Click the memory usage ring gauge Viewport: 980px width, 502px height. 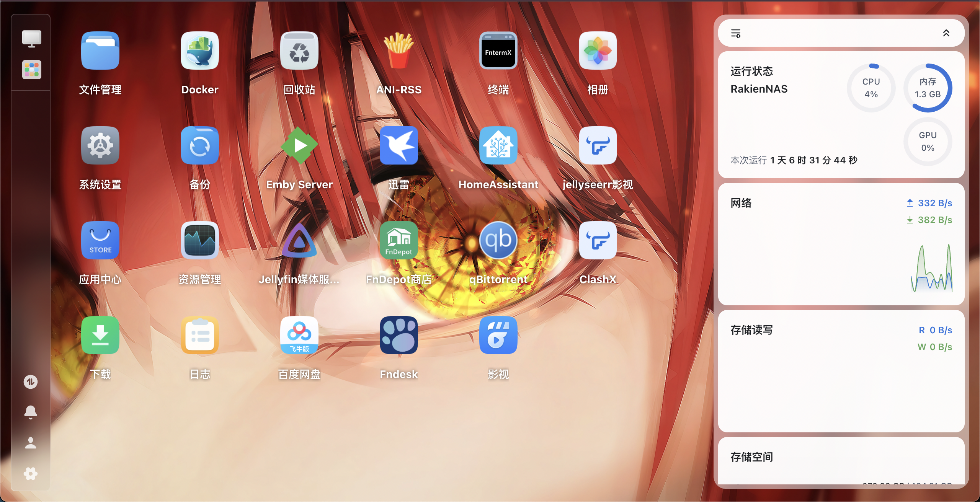[x=928, y=88]
